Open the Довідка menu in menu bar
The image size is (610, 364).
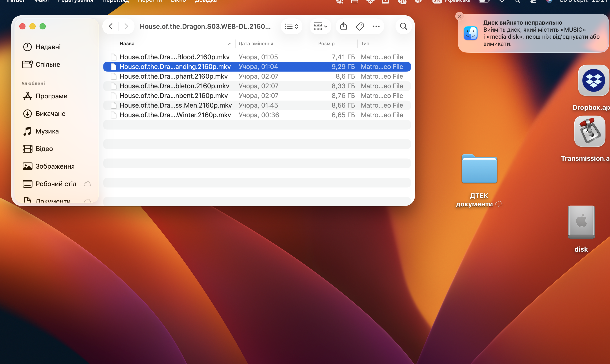coord(206,1)
